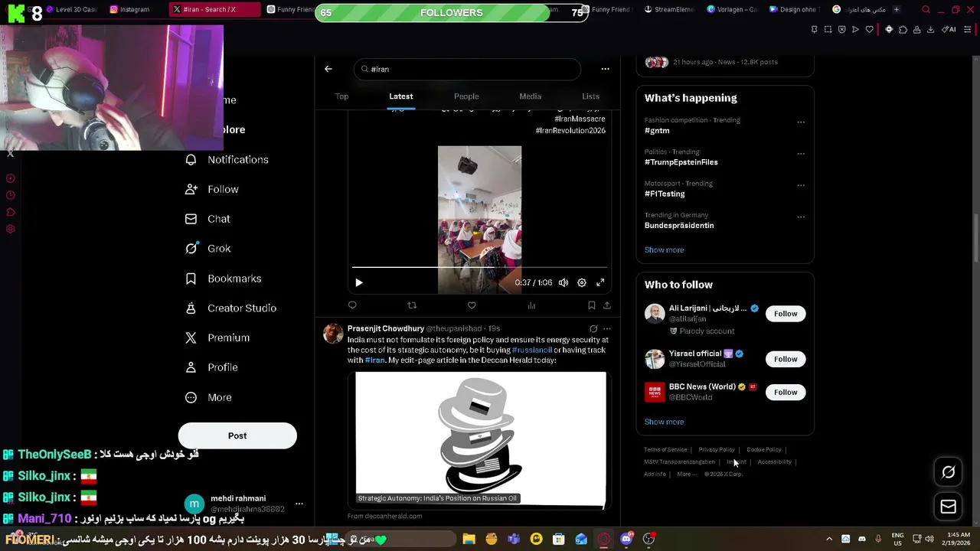This screenshot has height=551, width=980.
Task: Open Bookmarks in the sidebar
Action: (224, 279)
